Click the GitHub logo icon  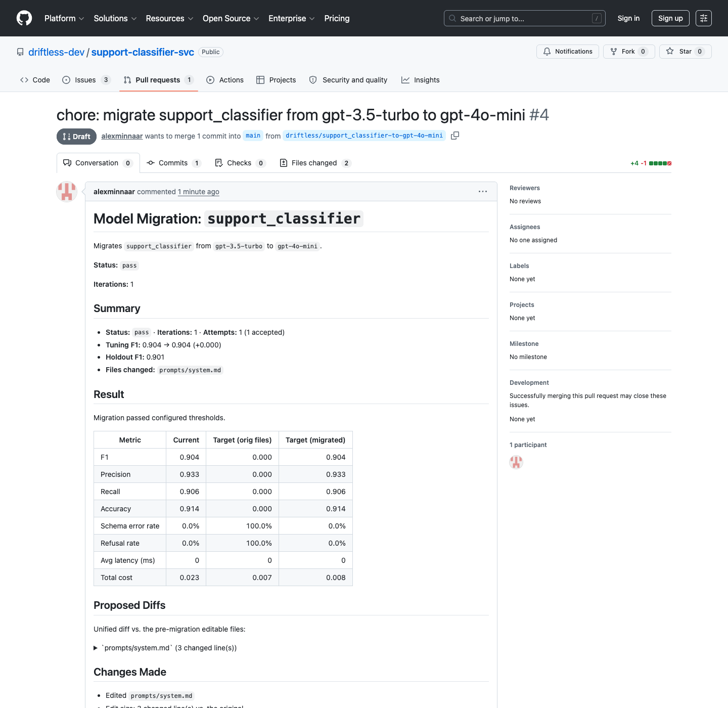[24, 18]
